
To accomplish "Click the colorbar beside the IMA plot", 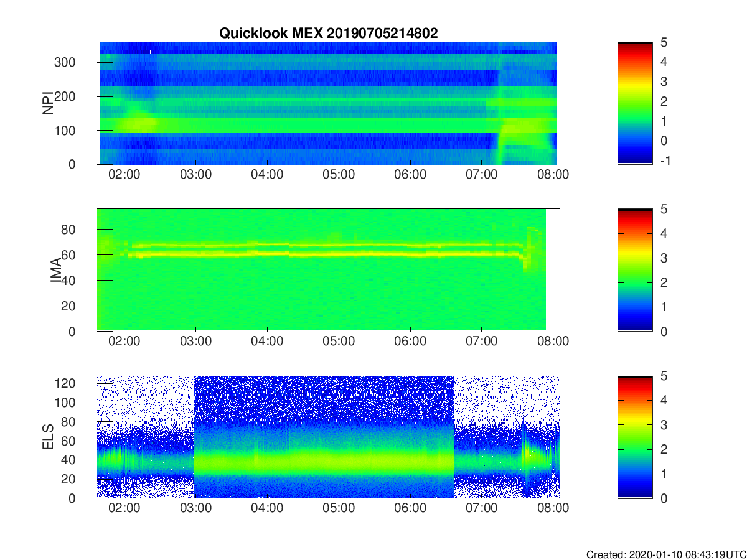I will click(x=635, y=270).
